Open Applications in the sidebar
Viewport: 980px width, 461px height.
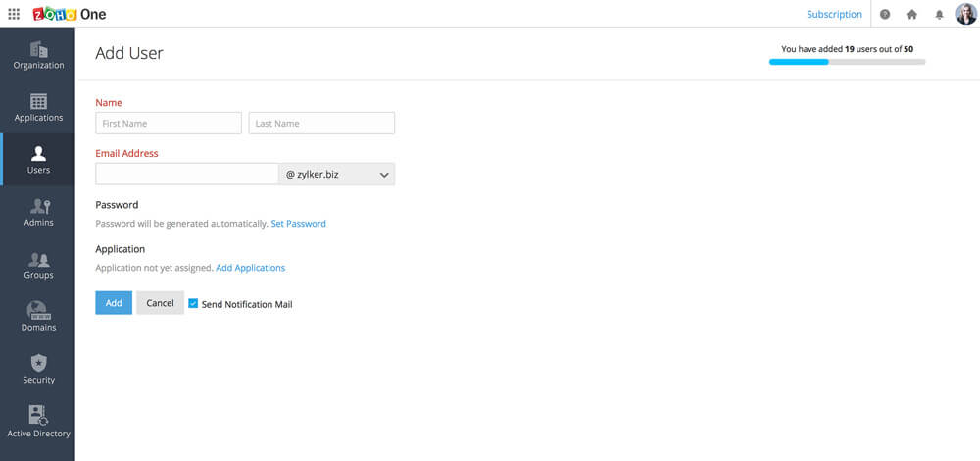coord(38,108)
